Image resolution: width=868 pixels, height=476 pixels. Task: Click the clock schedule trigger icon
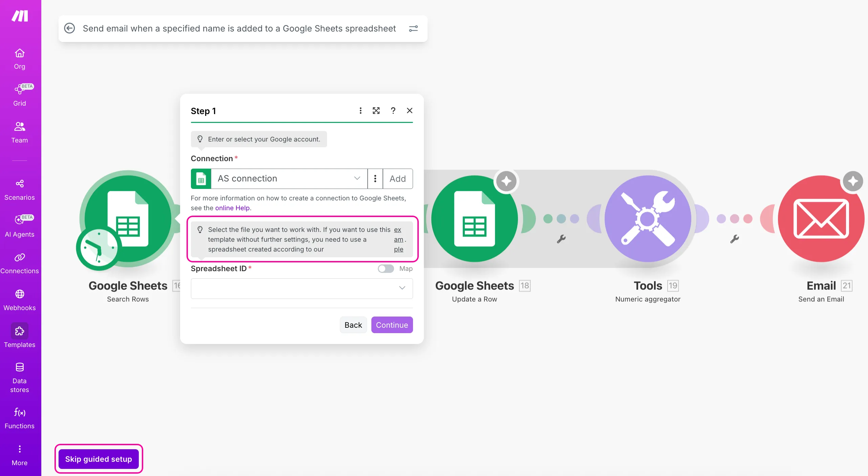[x=99, y=248]
